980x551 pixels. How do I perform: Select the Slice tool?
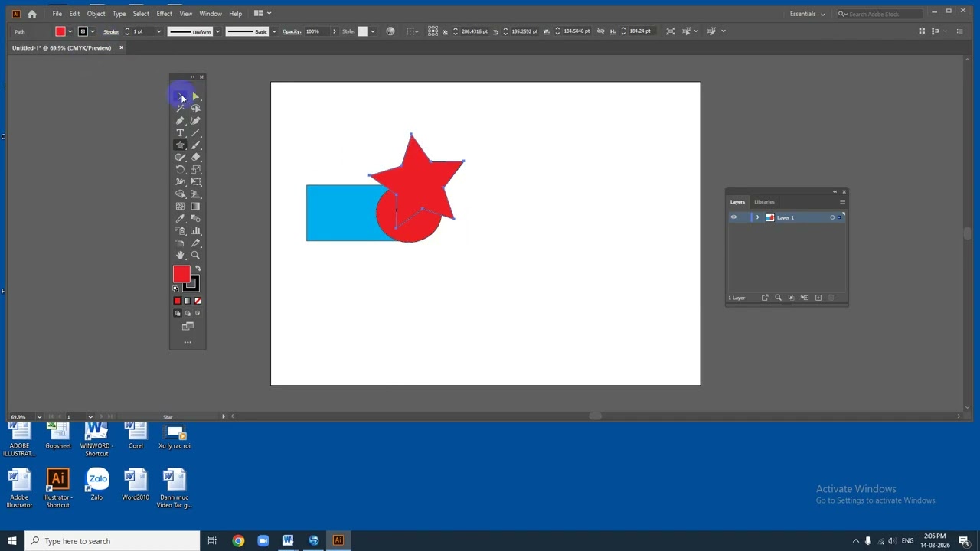195,243
